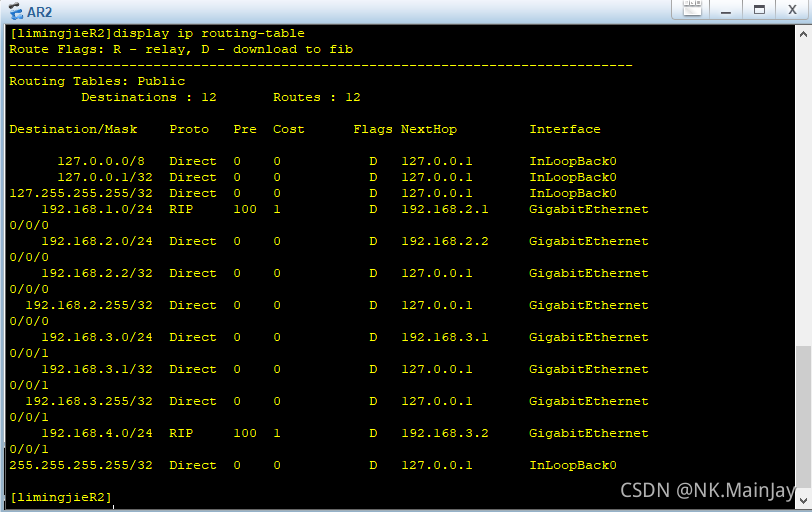Minimize the AR2 terminal window
The width and height of the screenshot is (812, 512).
pyautogui.click(x=726, y=10)
